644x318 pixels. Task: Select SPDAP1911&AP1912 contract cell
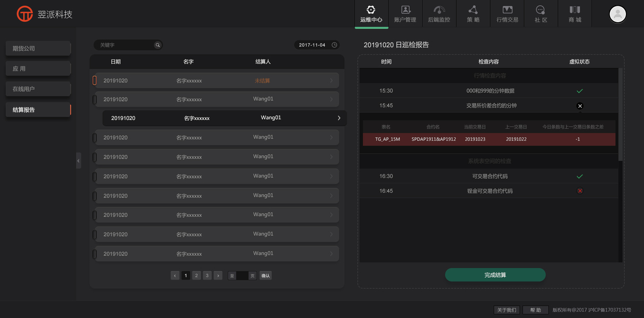click(x=433, y=139)
